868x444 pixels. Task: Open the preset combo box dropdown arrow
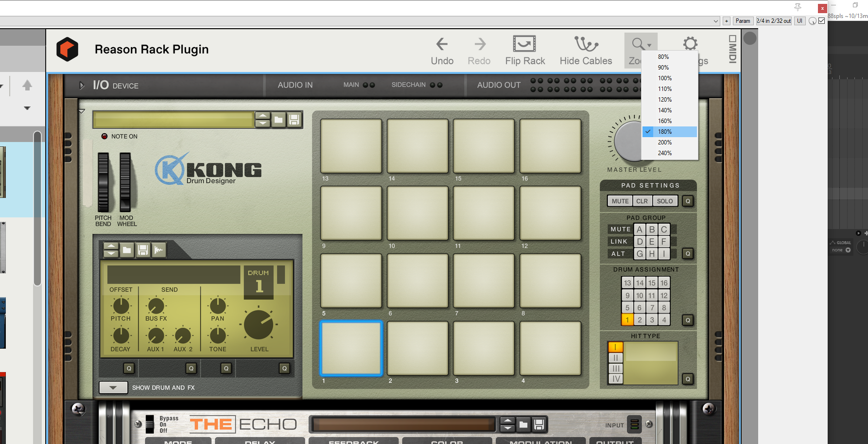point(715,21)
